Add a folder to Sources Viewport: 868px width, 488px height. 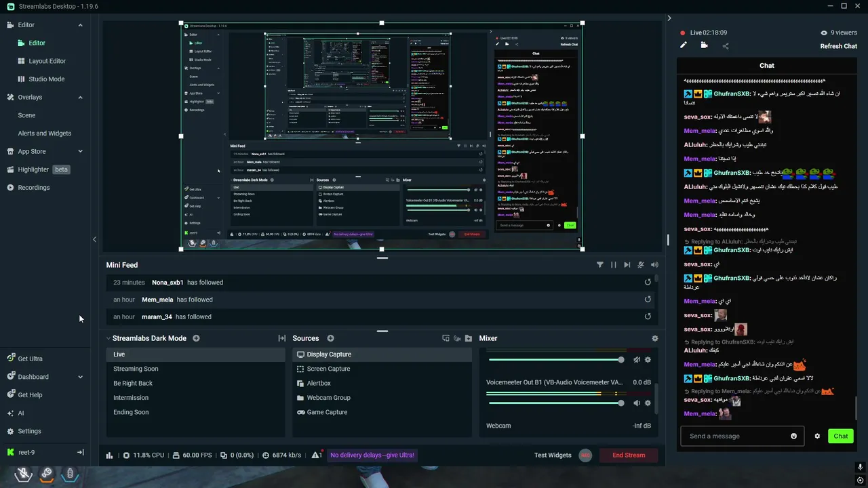pyautogui.click(x=468, y=338)
